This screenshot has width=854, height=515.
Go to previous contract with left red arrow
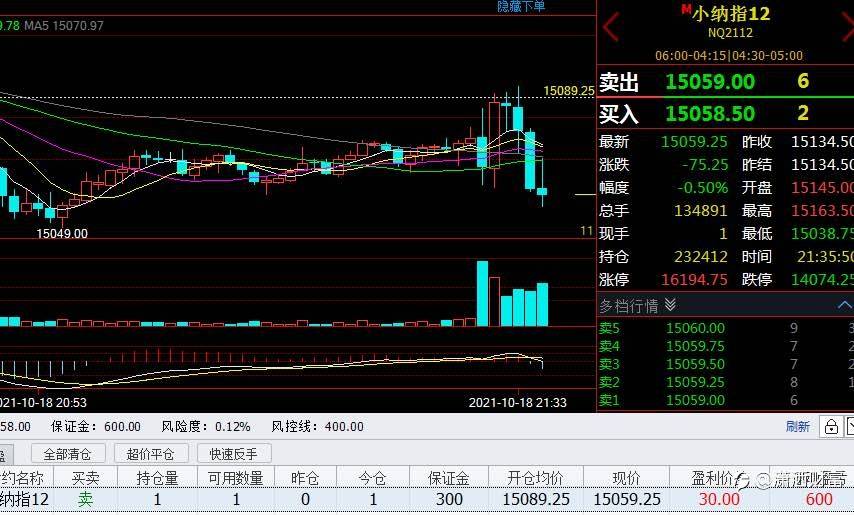[611, 26]
